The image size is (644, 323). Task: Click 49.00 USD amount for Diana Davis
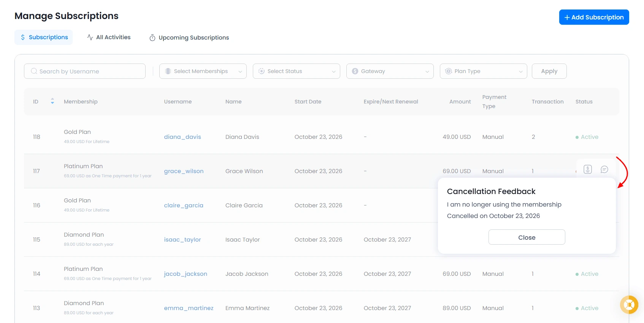click(457, 137)
